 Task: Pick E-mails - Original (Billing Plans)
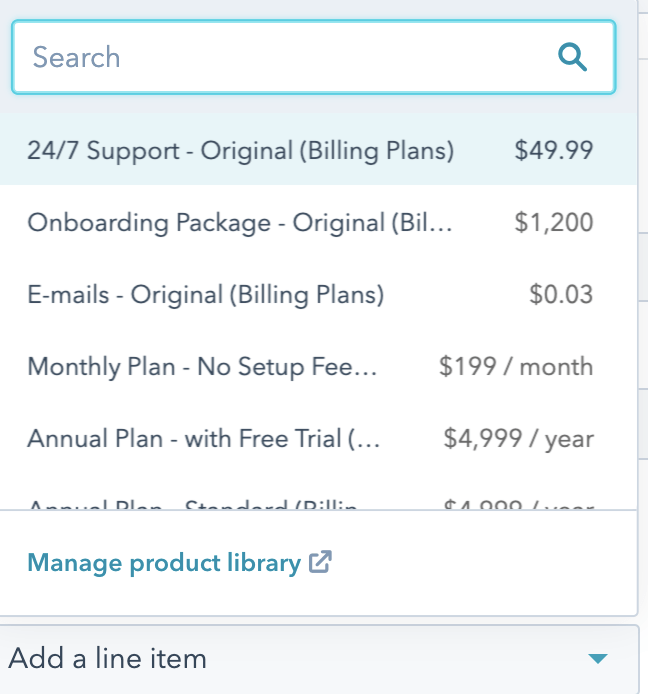click(205, 295)
